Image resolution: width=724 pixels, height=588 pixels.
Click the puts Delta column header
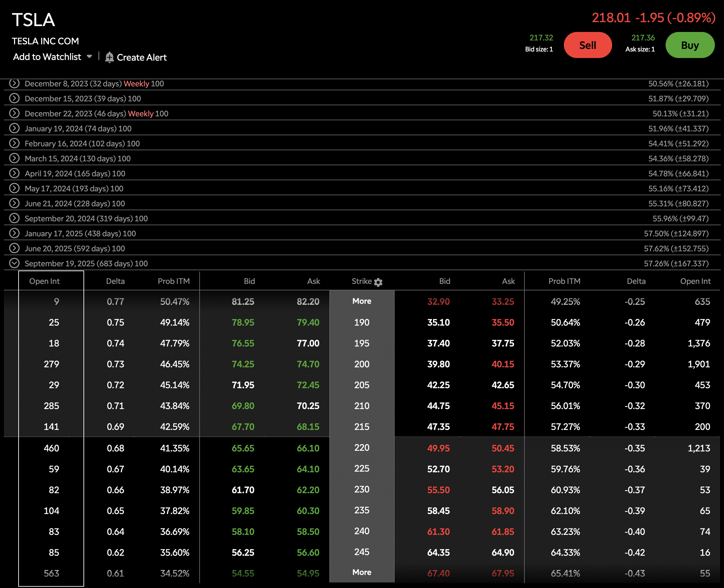(x=636, y=281)
